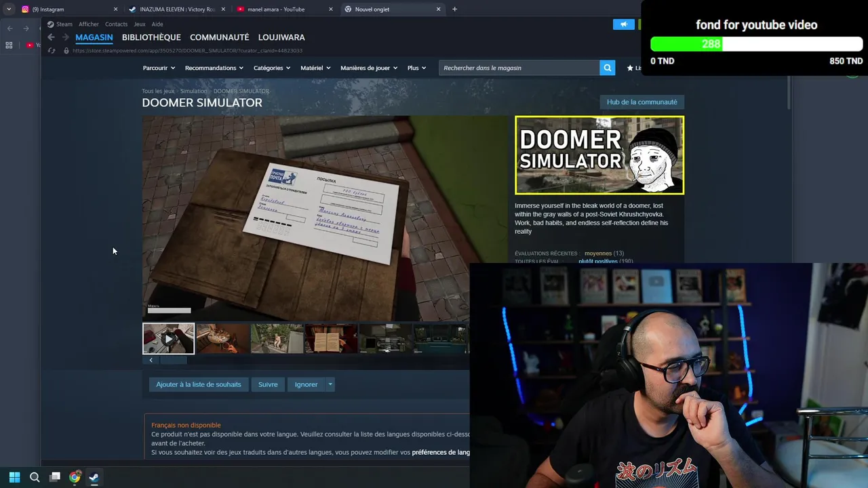
Task: Click the trailer video progress bar
Action: click(x=170, y=311)
